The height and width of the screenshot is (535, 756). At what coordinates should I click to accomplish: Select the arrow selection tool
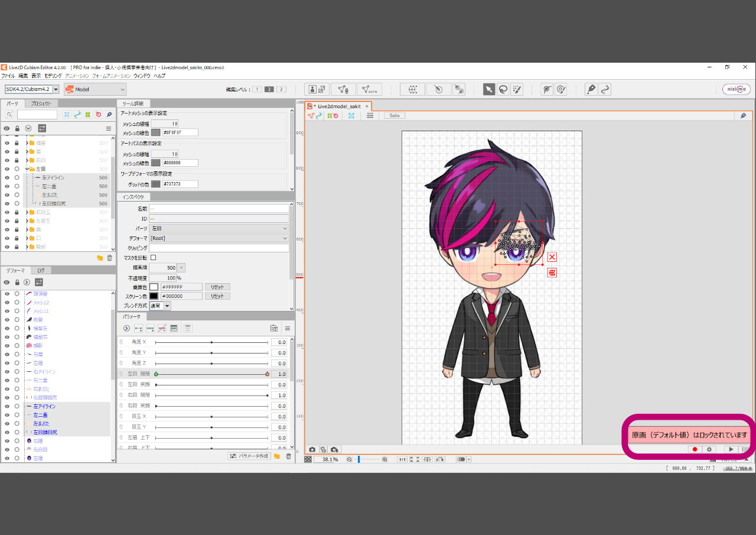[489, 89]
